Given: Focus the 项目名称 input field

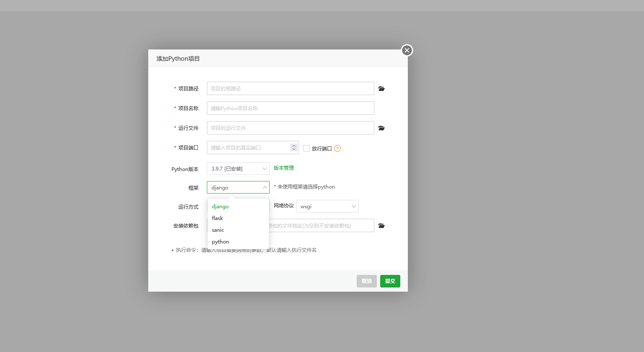Looking at the screenshot, I should tap(291, 108).
